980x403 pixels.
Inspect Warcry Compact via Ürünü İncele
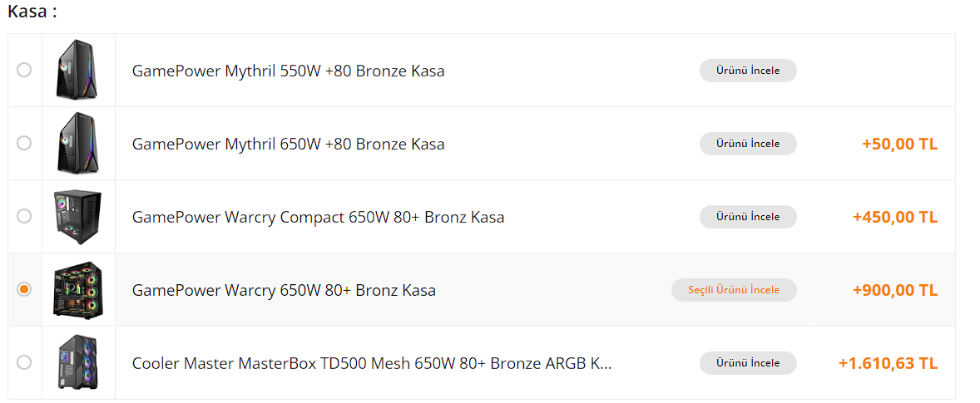[748, 217]
